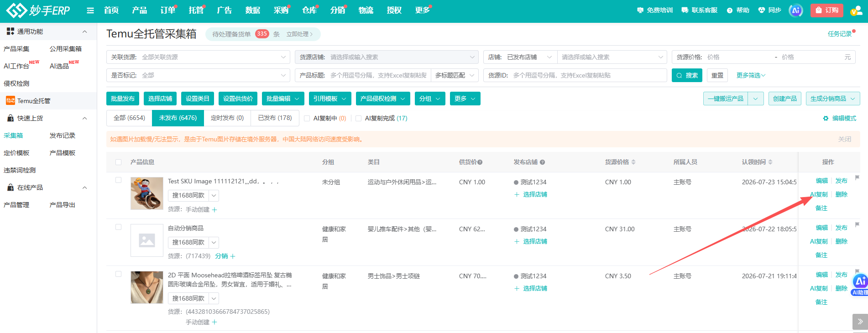Open the 引用模板 dropdown button
The height and width of the screenshot is (333, 868).
(330, 99)
